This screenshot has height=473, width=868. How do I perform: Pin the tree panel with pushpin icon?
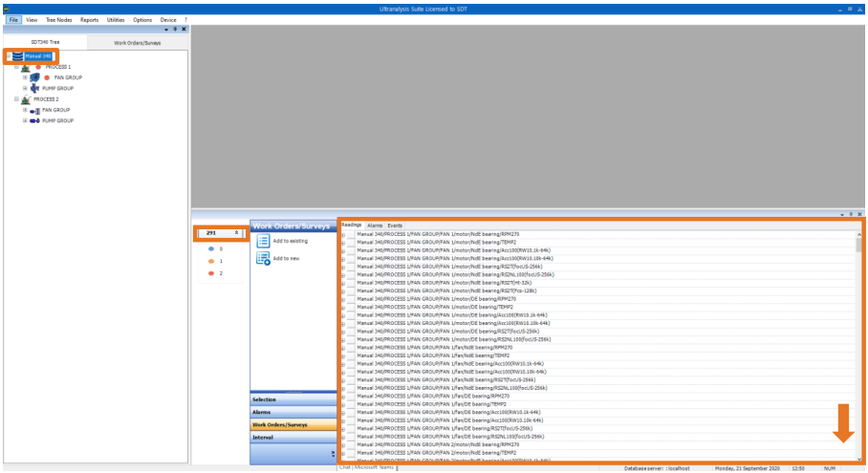tap(175, 29)
